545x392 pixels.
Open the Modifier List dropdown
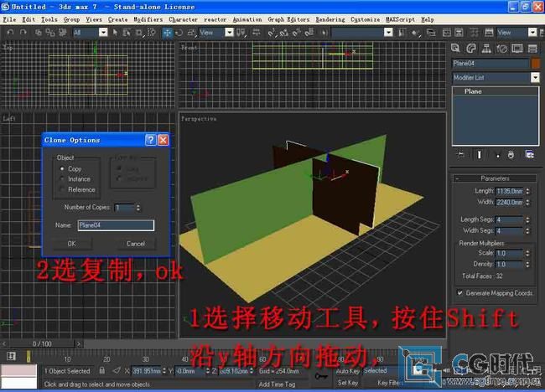496,77
